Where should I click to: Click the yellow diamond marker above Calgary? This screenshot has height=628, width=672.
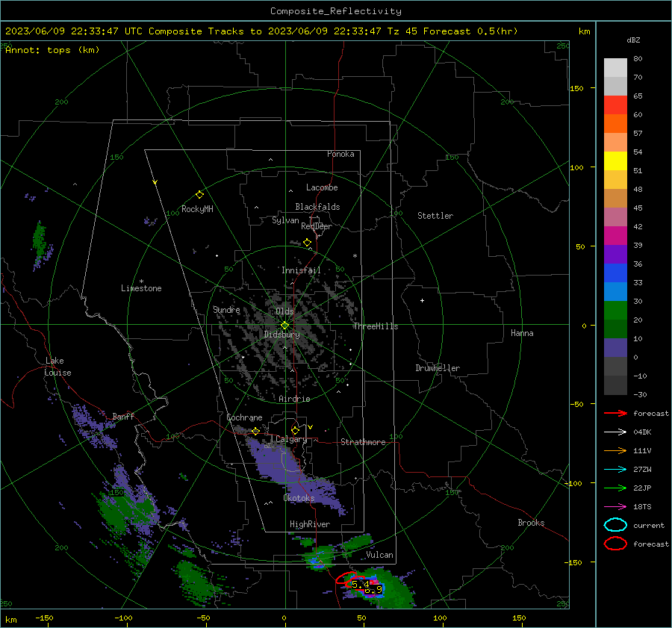point(295,430)
